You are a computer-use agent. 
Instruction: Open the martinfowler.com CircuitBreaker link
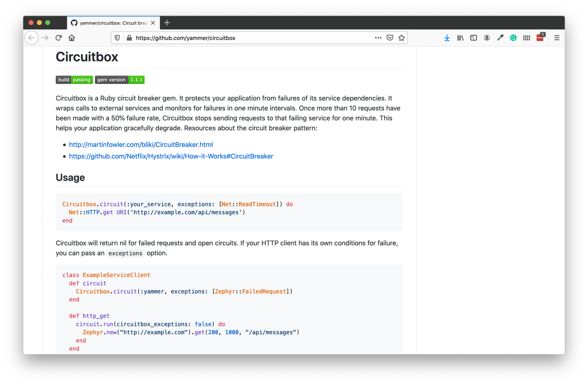[141, 145]
